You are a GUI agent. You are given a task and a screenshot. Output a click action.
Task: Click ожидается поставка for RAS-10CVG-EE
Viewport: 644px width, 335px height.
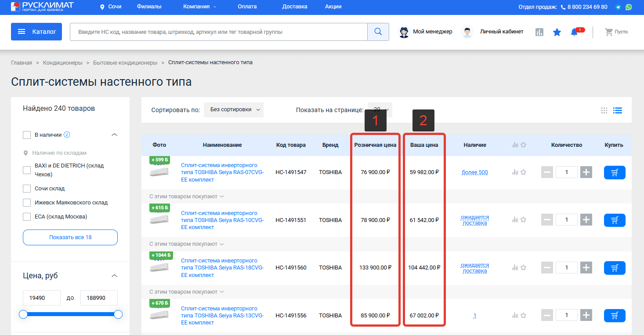click(x=475, y=220)
